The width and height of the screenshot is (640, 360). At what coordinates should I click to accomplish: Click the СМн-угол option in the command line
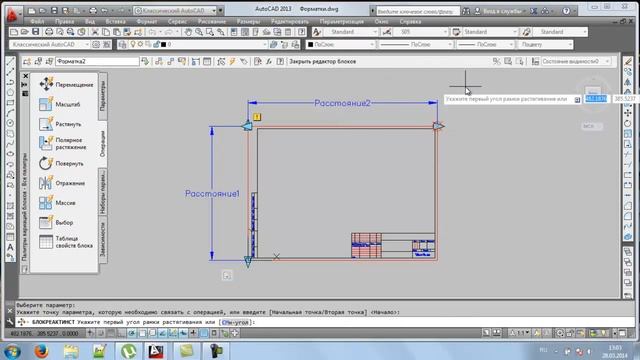[236, 322]
